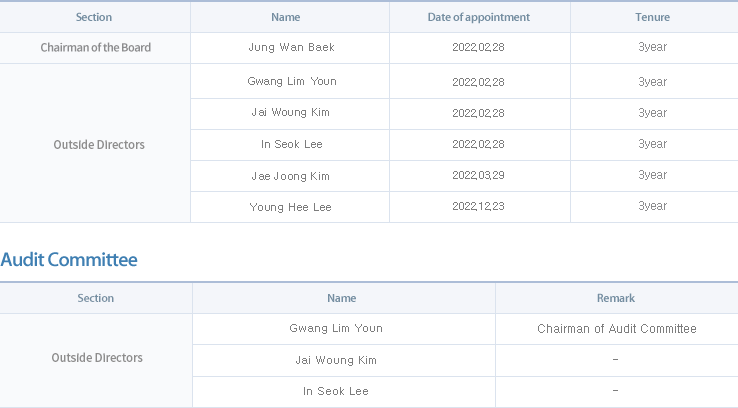This screenshot has width=738, height=408.
Task: Click Gwang Lim Youn in Audit Committee table
Action: [x=336, y=328]
